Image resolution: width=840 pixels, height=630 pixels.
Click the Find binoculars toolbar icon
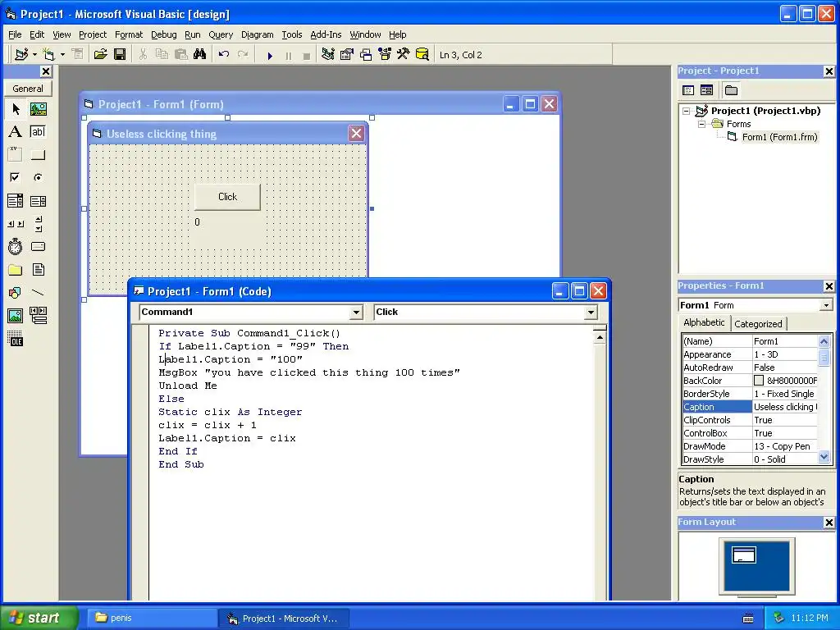click(x=200, y=54)
